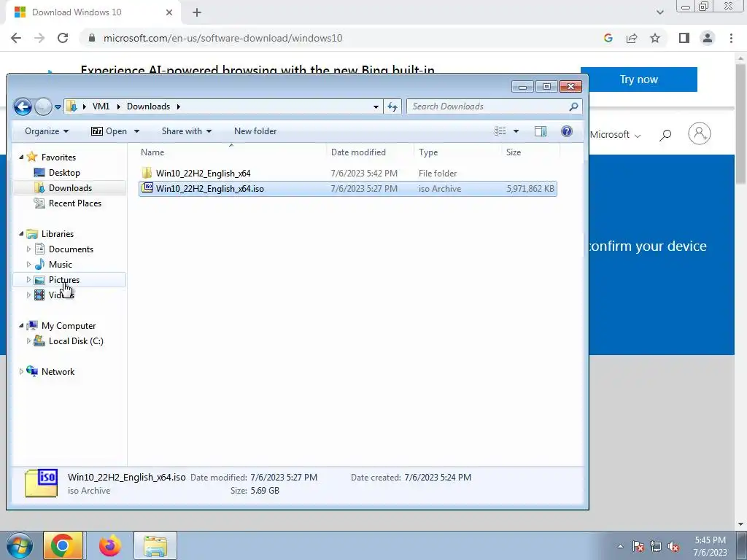Open Chrome tab search chevron

(659, 12)
